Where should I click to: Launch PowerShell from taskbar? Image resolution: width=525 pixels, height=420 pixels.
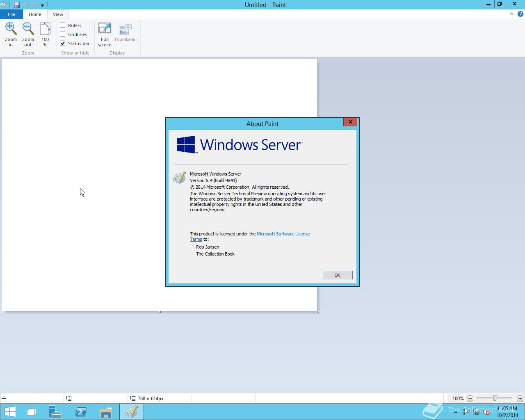81,412
